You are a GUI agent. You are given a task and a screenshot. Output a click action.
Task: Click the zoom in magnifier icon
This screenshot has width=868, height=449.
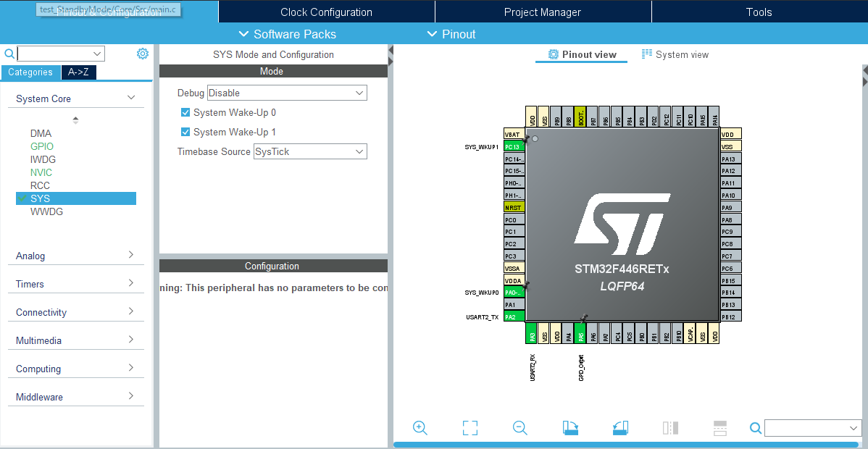[x=420, y=428]
